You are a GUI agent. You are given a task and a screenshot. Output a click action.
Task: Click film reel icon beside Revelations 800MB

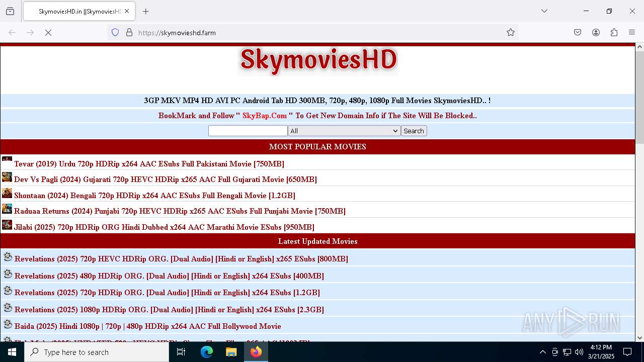[8, 257]
